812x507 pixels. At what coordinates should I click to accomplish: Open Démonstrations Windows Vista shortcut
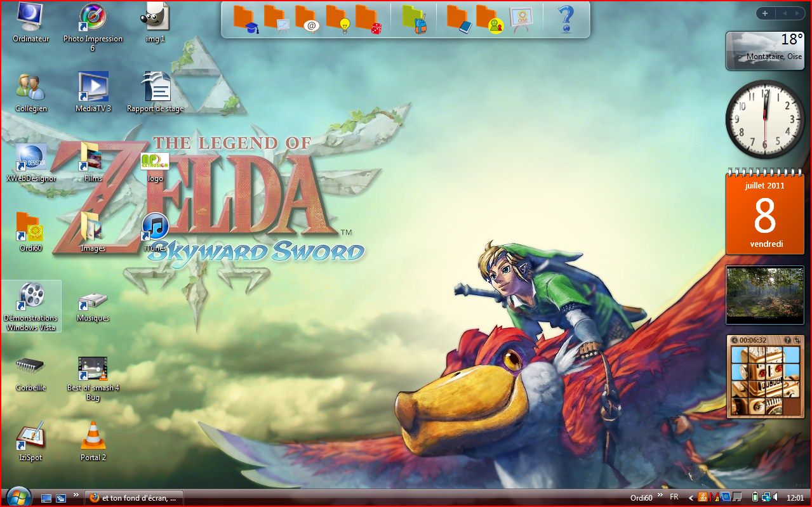point(31,306)
